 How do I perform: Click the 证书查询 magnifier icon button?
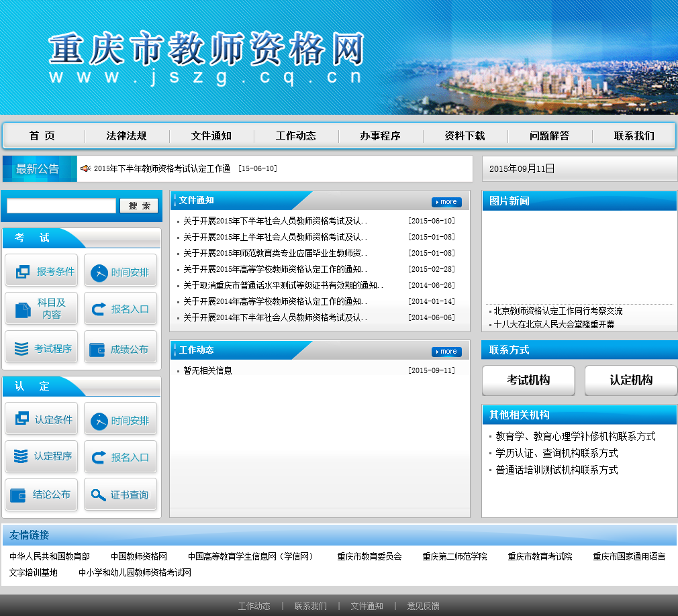click(120, 495)
